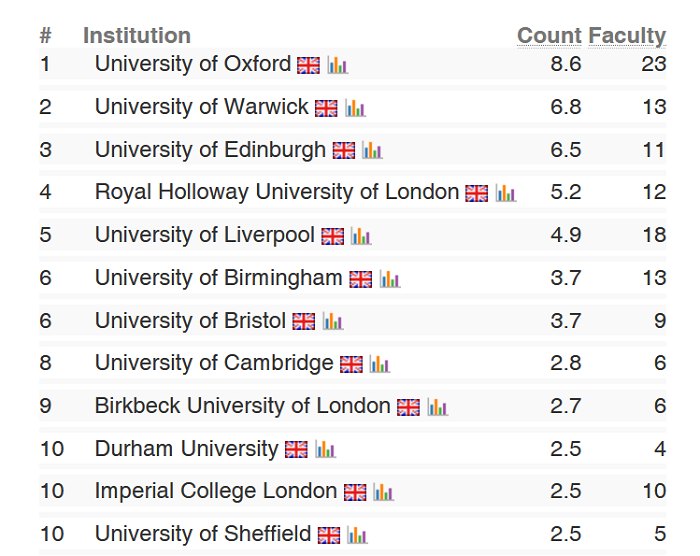Click the Faculty column header
700x556 pixels.
pos(627,36)
